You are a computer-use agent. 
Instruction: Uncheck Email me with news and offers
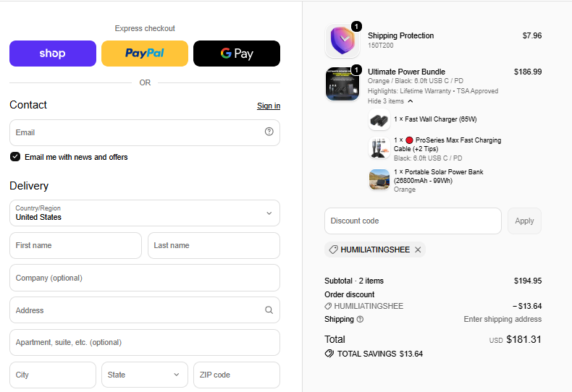pos(15,157)
